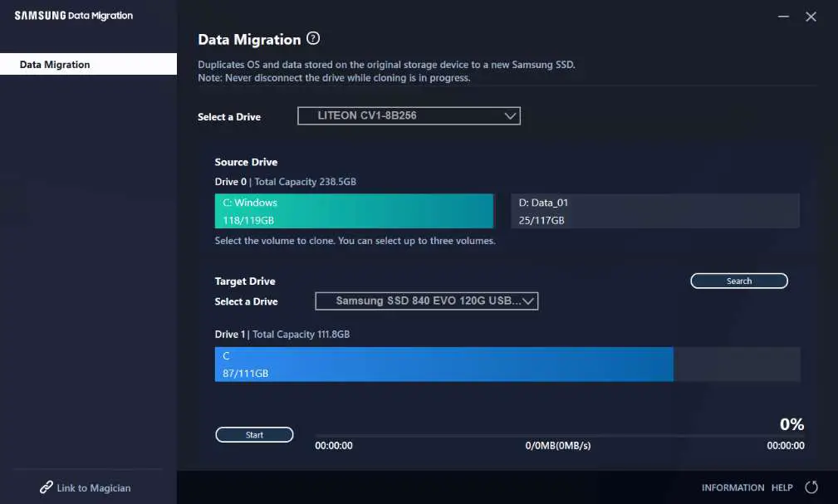Select the C: Windows volume to clone
The height and width of the screenshot is (504, 838).
tap(354, 211)
